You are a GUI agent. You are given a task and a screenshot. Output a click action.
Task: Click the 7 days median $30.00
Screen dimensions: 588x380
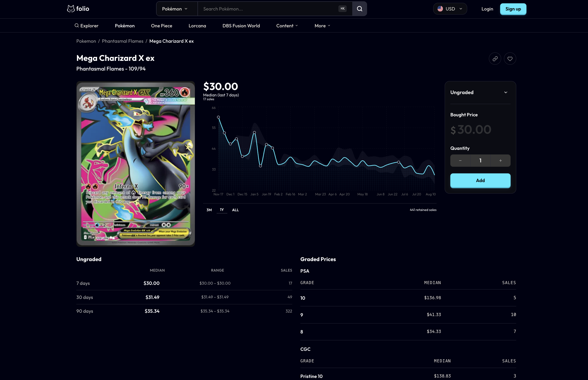151,283
